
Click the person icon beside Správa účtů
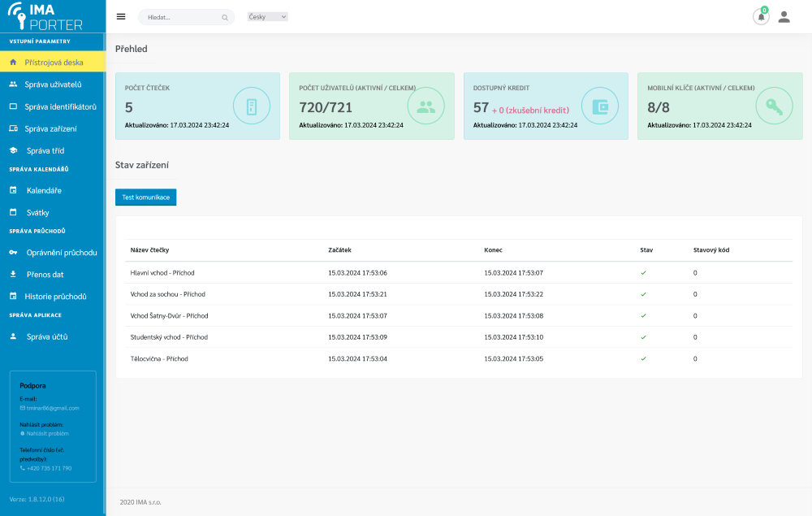pos(14,336)
